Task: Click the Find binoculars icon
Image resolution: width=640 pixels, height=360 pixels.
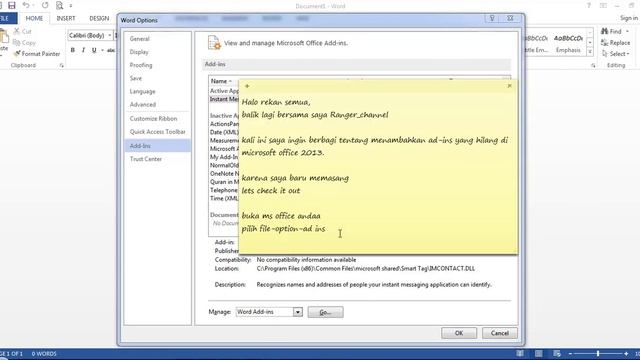Action: [604, 31]
